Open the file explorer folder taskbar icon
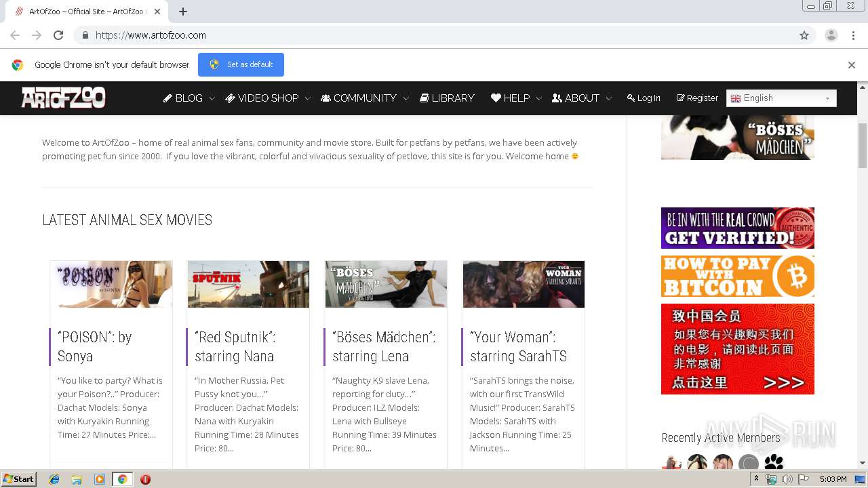The width and height of the screenshot is (868, 488). 77,479
